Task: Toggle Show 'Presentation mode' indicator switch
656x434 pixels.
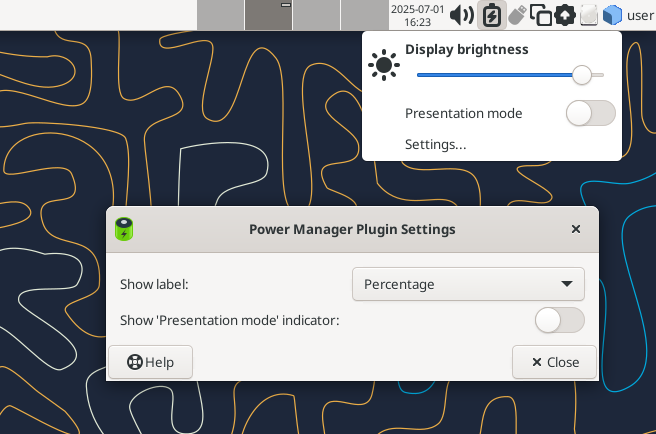Action: pos(560,320)
